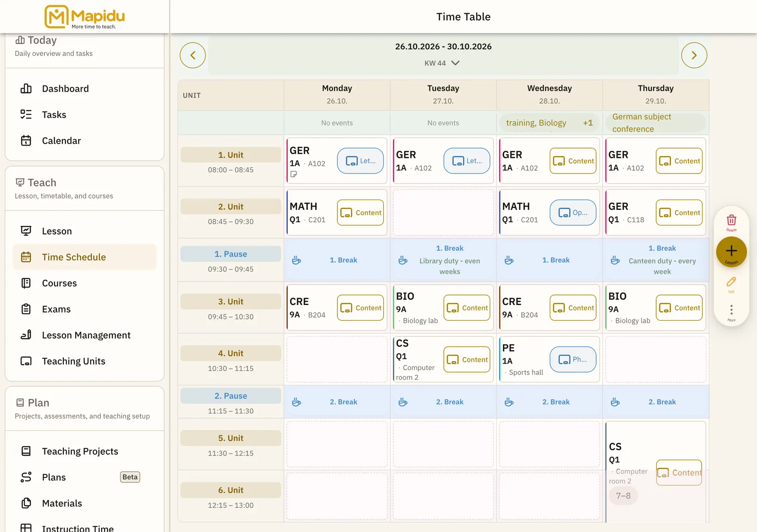
Task: Open the Ph... unit on Wednesday PE 1A
Action: point(573,359)
